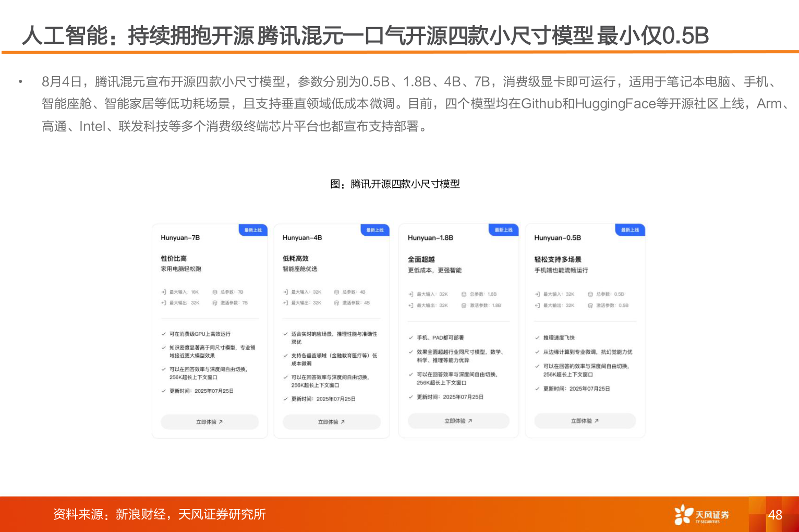Click max input icon on Hunyuan-4B card

click(285, 292)
